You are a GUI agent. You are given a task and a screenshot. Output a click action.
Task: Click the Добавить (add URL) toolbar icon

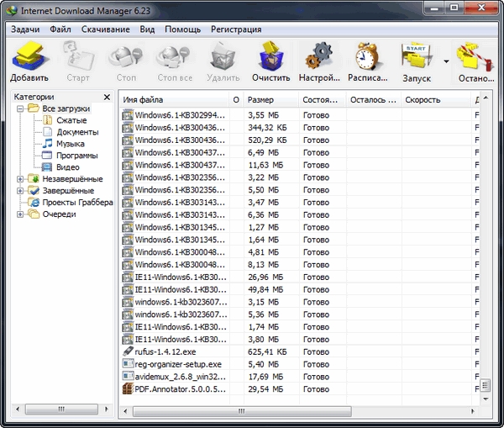pyautogui.click(x=30, y=55)
